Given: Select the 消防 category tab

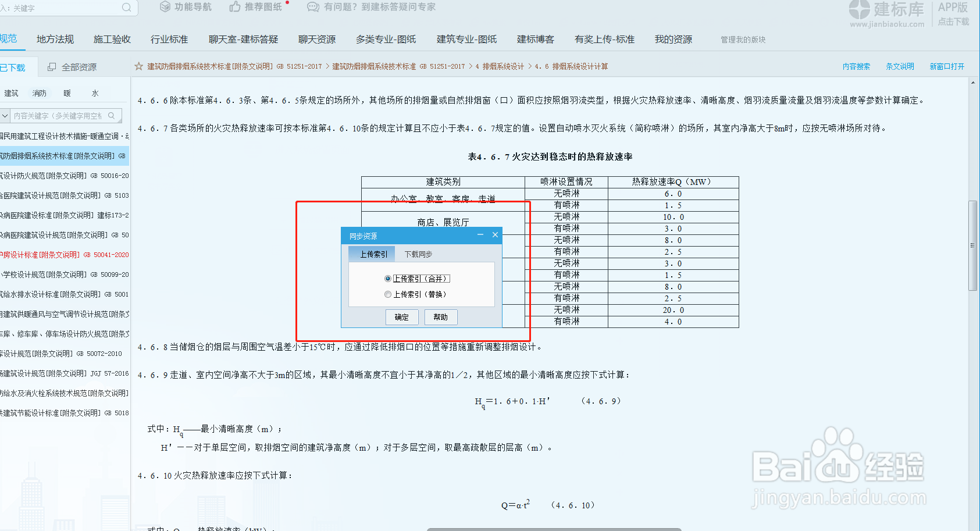Looking at the screenshot, I should pos(38,92).
